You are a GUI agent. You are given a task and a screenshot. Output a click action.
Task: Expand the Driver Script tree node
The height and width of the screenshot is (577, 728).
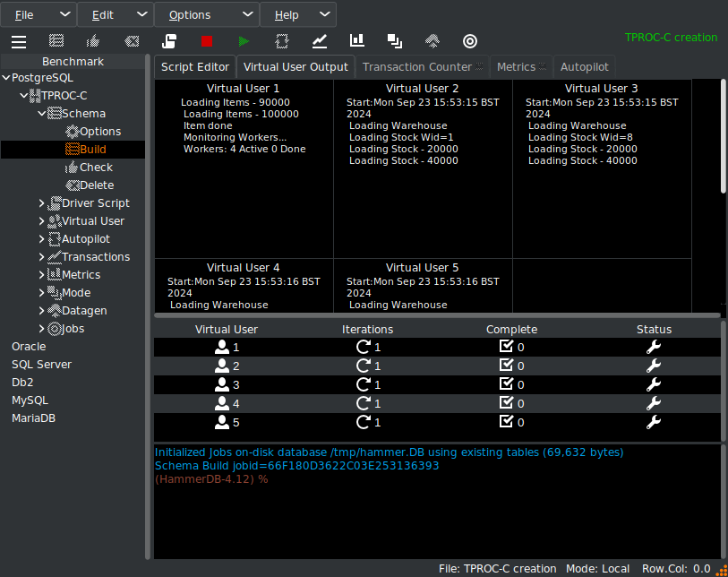[42, 203]
